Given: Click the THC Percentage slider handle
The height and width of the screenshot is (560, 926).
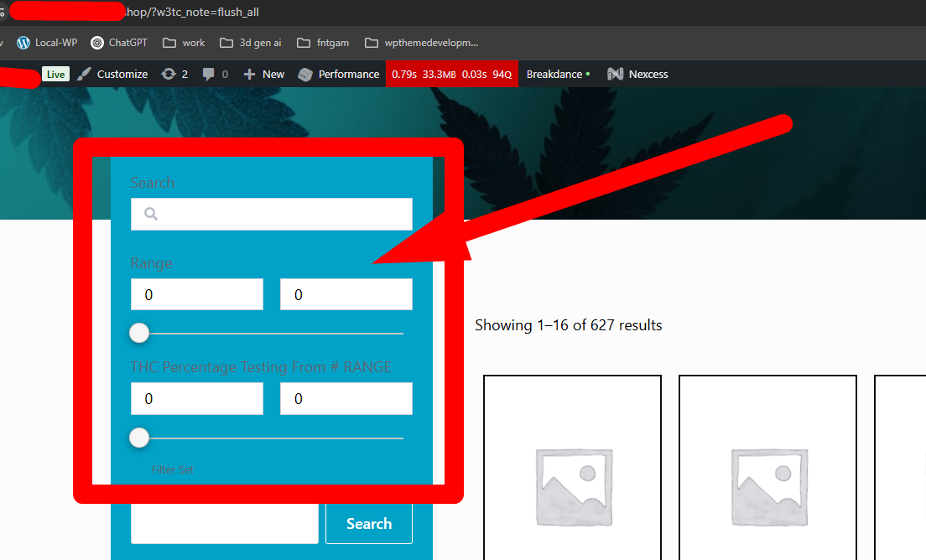Looking at the screenshot, I should point(139,438).
